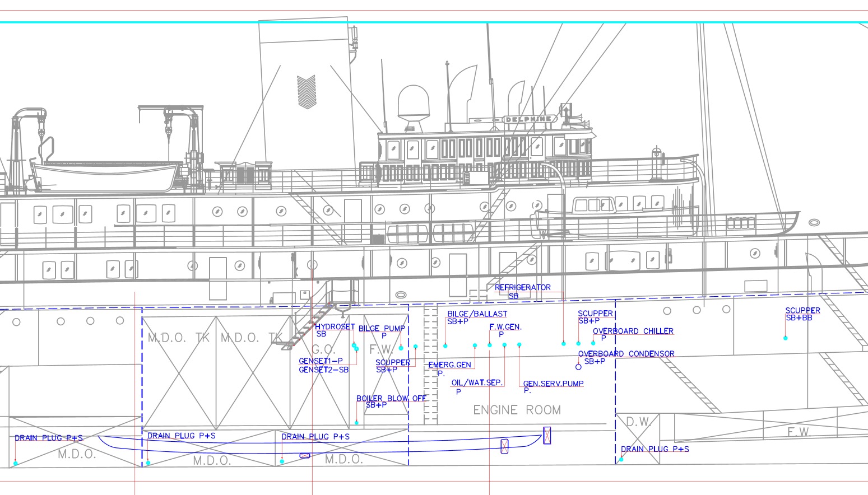The image size is (868, 495).
Task: Click the OIL/WAT.SEP. label
Action: (477, 383)
